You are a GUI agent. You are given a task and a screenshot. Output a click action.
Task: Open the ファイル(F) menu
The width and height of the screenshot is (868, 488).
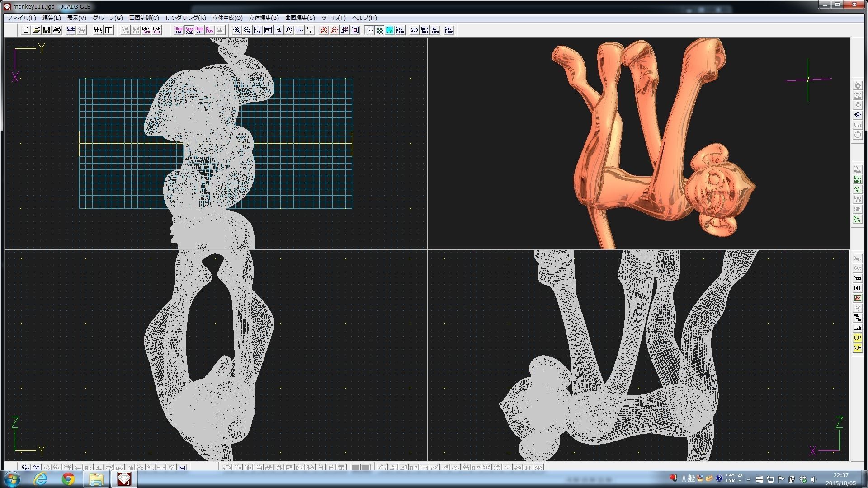[x=21, y=18]
